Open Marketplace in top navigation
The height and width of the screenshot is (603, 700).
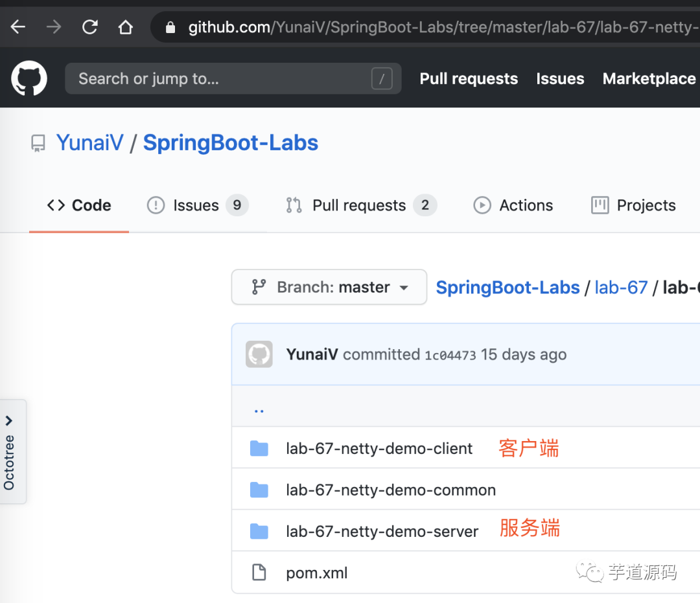649,78
